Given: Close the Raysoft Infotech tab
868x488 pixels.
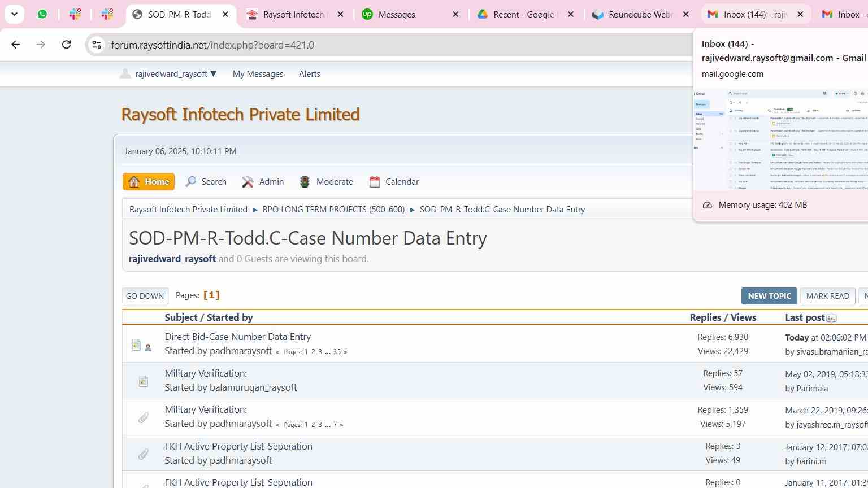Looking at the screenshot, I should pos(340,14).
